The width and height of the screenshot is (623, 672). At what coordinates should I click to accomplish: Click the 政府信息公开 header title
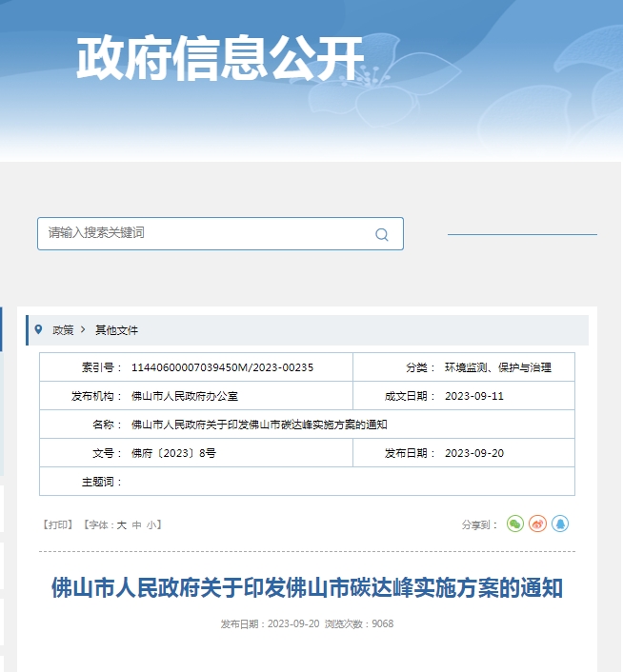220,58
